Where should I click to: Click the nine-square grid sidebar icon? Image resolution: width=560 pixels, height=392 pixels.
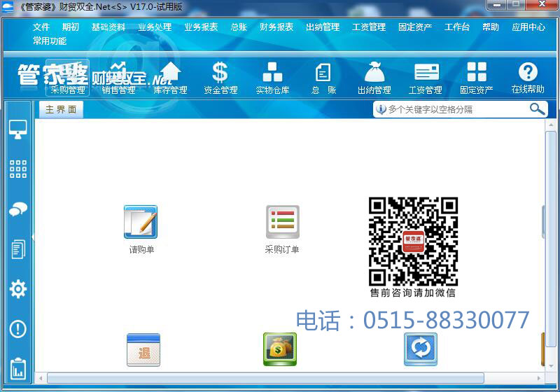click(x=18, y=169)
